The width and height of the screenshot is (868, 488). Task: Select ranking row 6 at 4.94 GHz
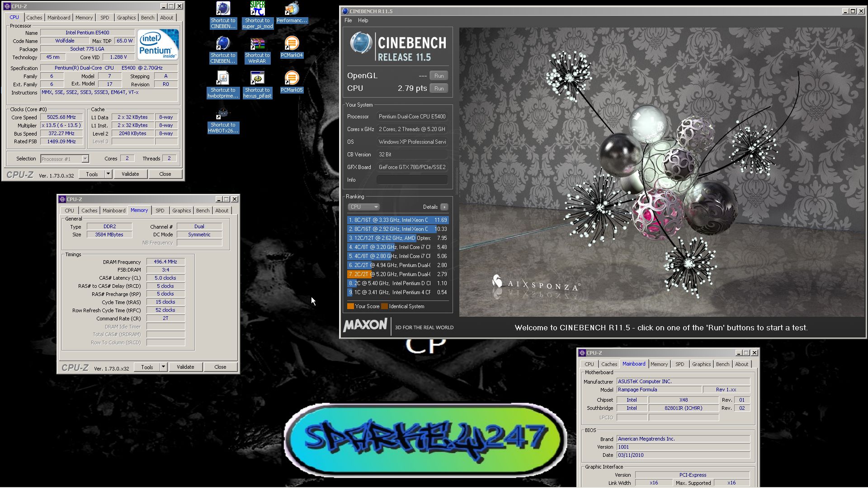tap(398, 265)
